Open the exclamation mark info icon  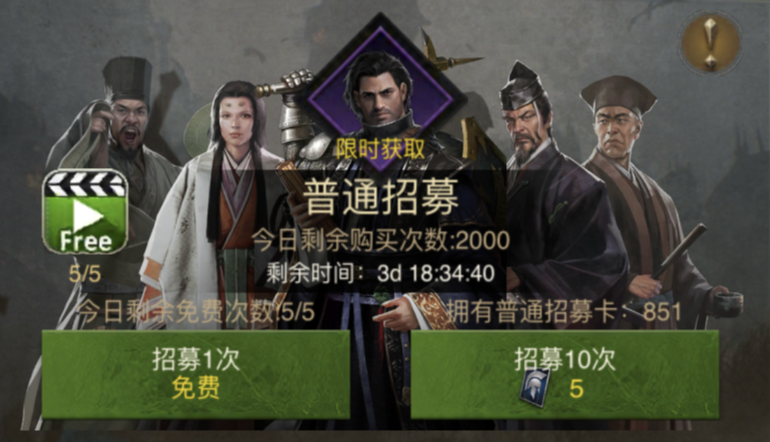(x=711, y=44)
